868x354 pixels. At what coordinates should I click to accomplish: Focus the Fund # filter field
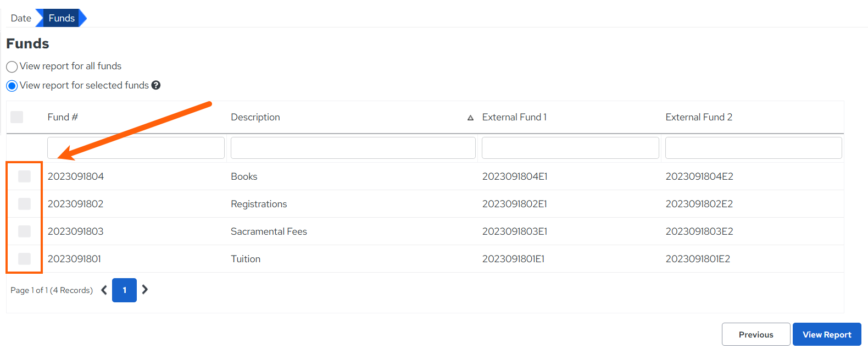click(x=136, y=148)
